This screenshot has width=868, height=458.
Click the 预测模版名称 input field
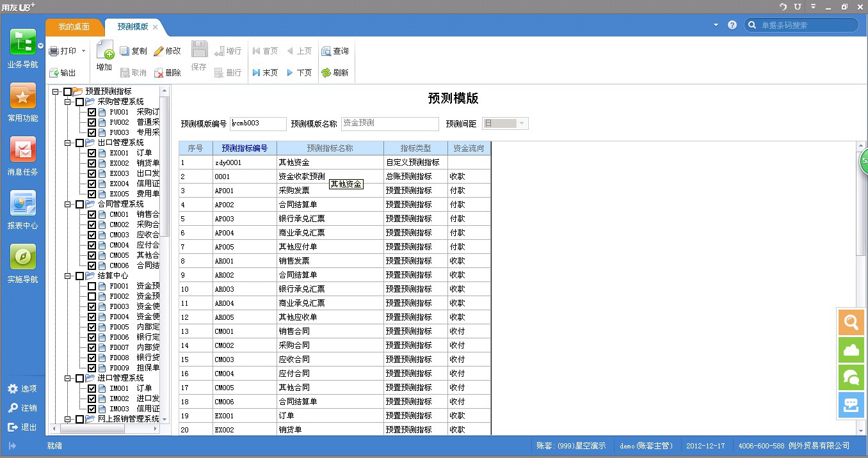pos(390,123)
